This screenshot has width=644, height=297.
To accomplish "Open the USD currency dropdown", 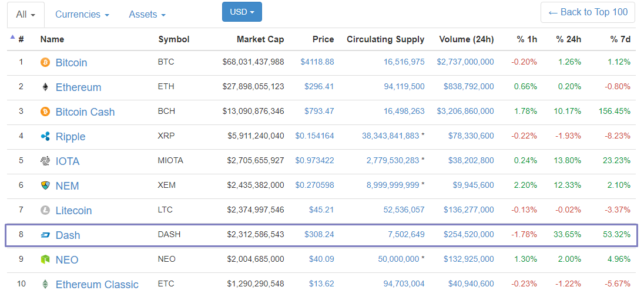I will tap(241, 12).
